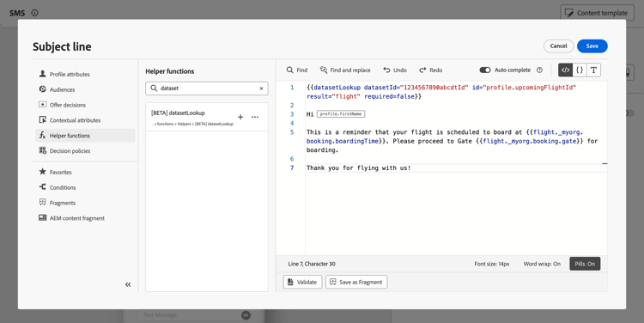644x323 pixels.
Task: Click Save as Fragment button
Action: click(x=356, y=282)
